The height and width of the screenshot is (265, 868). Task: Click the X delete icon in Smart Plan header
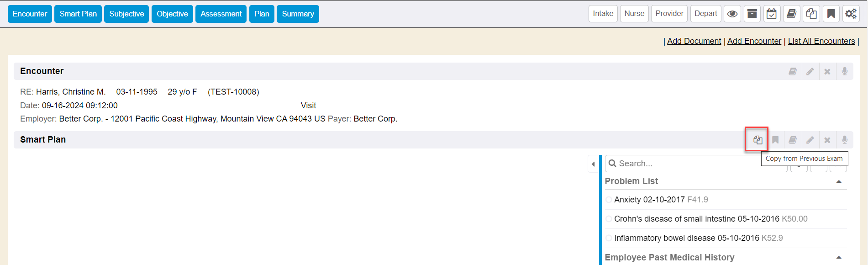tap(827, 140)
